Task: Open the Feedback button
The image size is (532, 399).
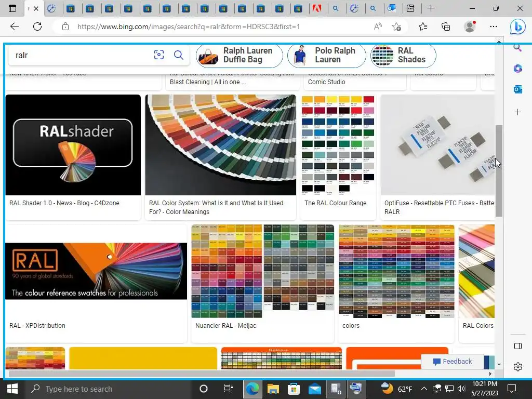Action: (x=453, y=362)
